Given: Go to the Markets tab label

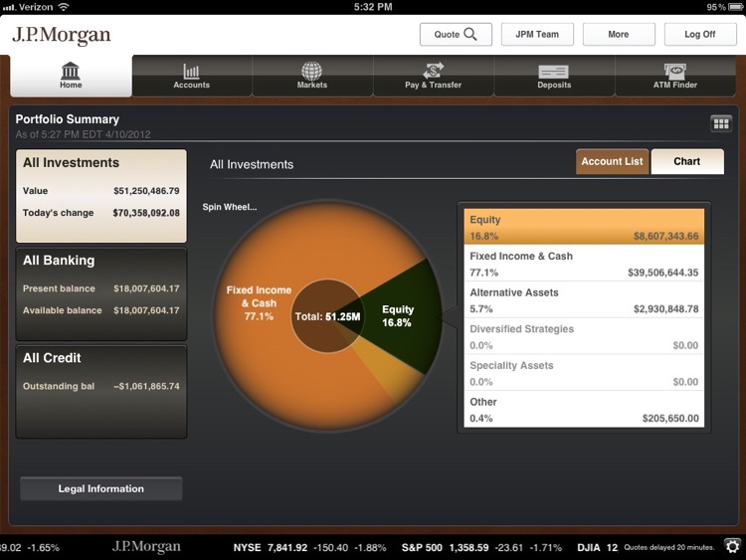Looking at the screenshot, I should pyautogui.click(x=312, y=86).
